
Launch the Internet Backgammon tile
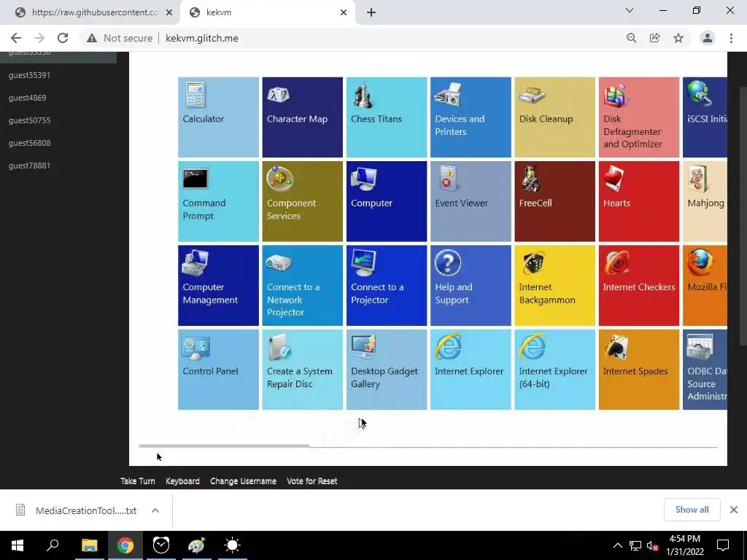pos(555,286)
